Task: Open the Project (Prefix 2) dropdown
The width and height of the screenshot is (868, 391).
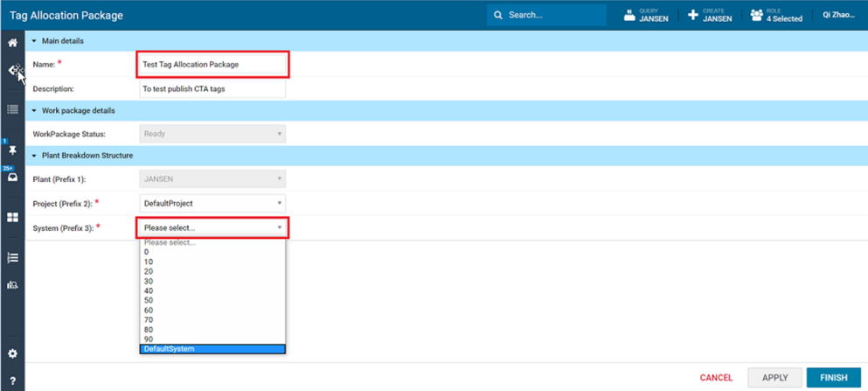Action: pyautogui.click(x=212, y=203)
